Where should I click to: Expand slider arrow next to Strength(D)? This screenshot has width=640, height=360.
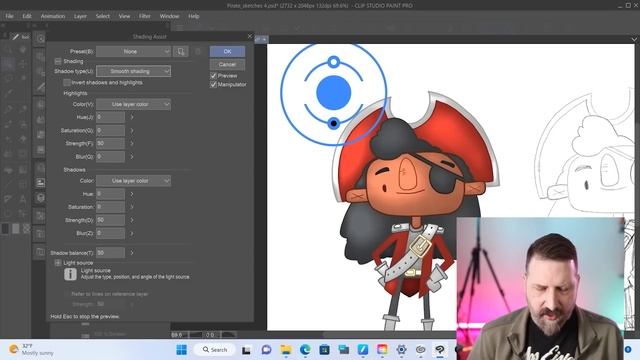pos(132,220)
